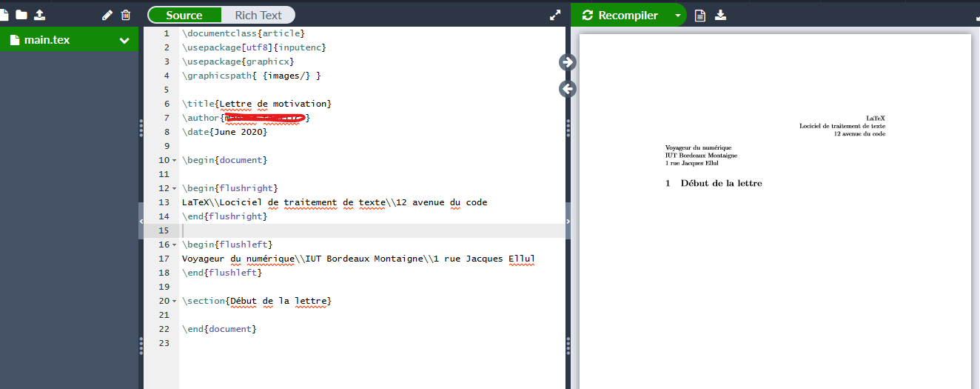Click the new folder icon
Screen dimensions: 980x389
tap(21, 15)
